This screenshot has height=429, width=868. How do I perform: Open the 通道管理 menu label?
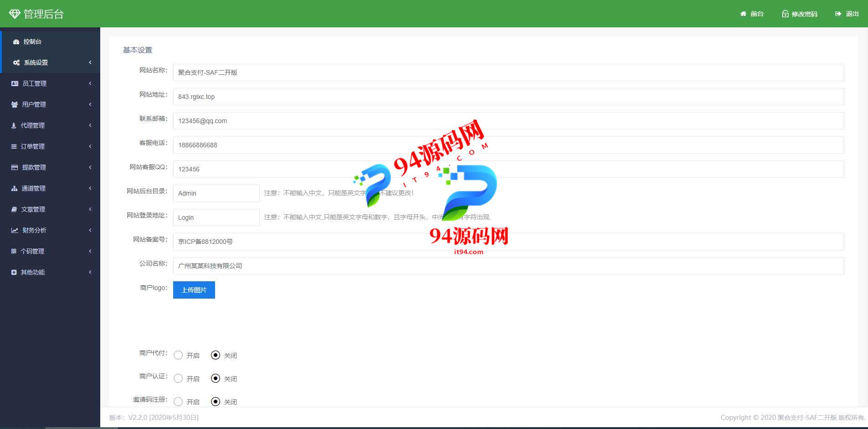coord(33,188)
